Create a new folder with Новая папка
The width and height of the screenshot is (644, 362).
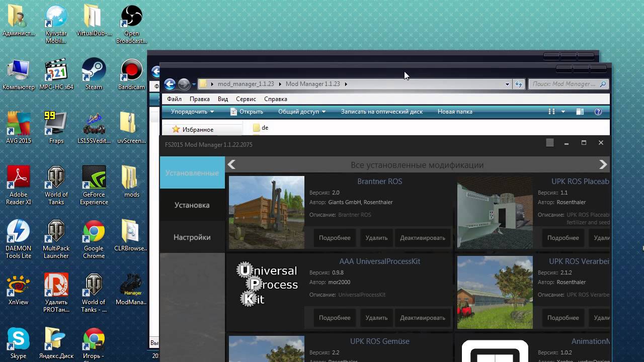(455, 112)
